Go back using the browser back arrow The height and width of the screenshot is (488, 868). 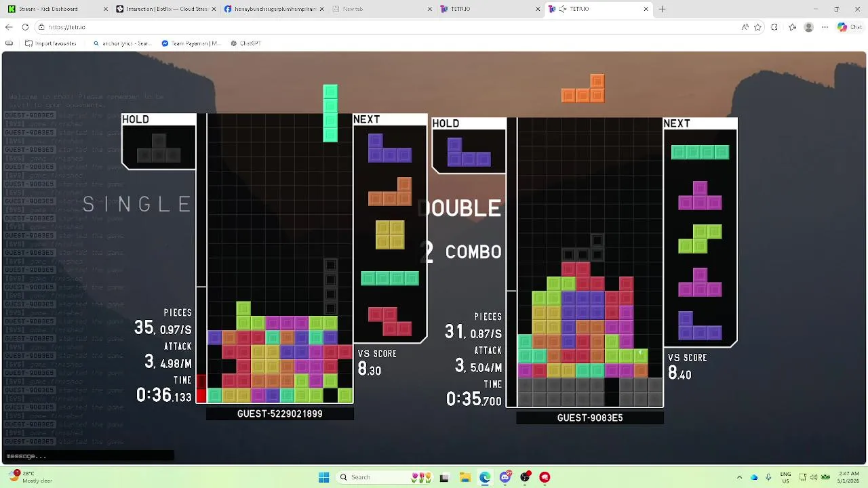pyautogui.click(x=9, y=27)
